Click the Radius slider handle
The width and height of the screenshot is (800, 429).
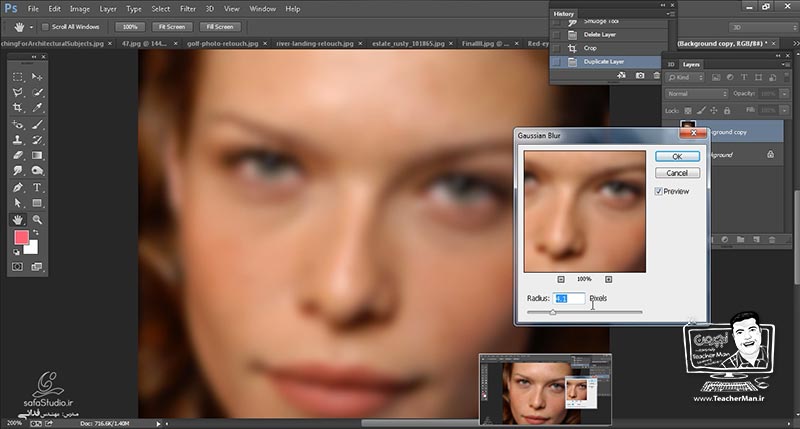(x=553, y=312)
